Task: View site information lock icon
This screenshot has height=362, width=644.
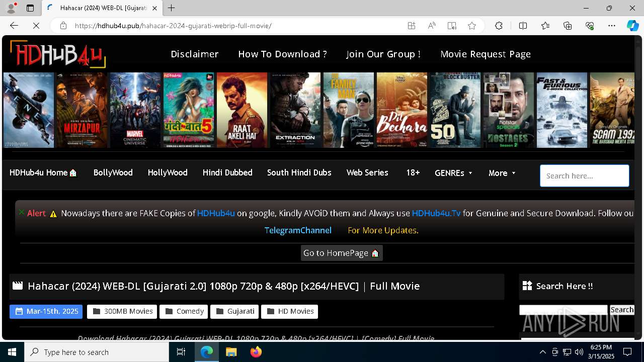Action: pyautogui.click(x=63, y=26)
